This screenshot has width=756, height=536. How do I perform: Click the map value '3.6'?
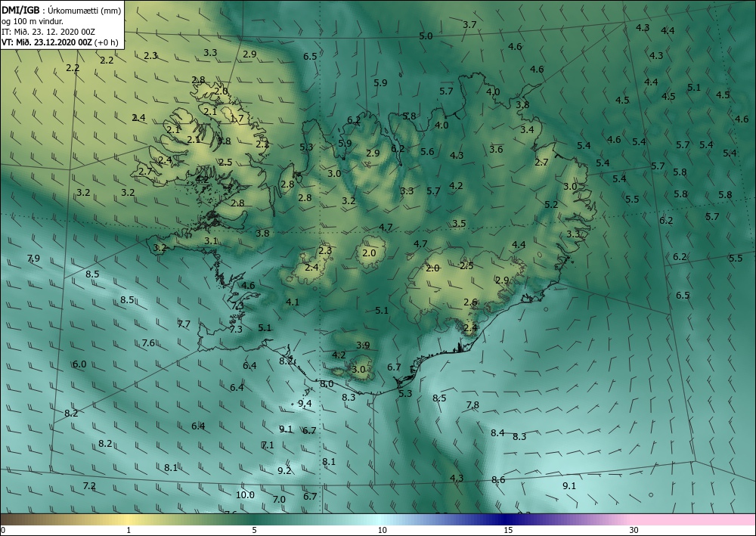point(496,149)
